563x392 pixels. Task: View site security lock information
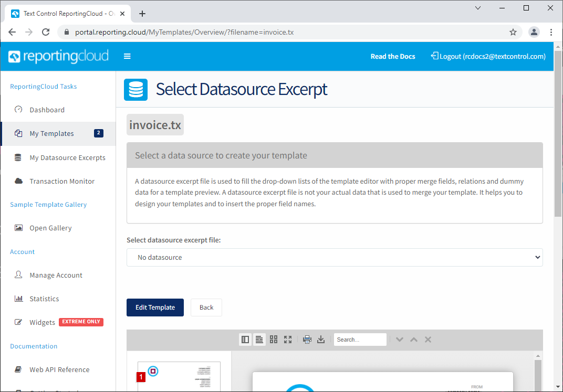[66, 33]
